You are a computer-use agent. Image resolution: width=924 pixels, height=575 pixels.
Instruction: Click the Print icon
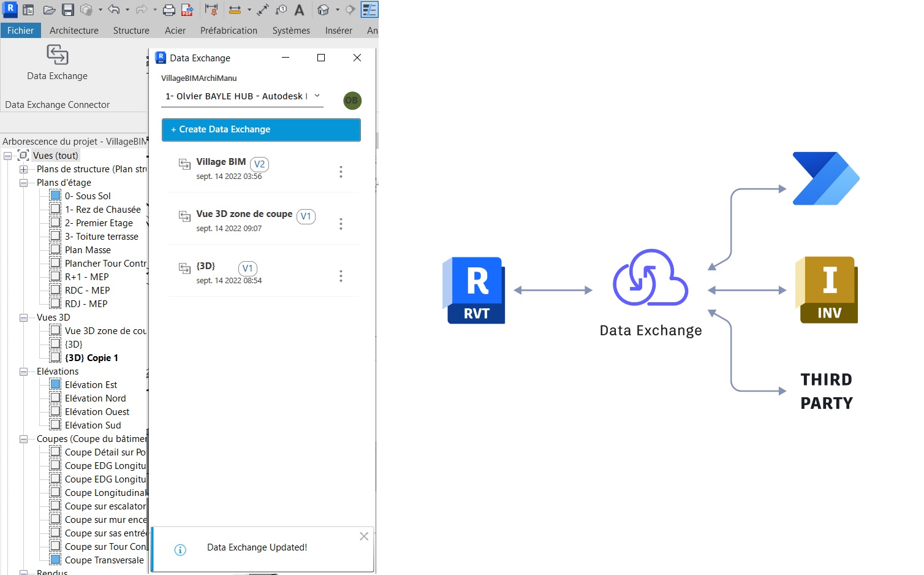pos(169,10)
